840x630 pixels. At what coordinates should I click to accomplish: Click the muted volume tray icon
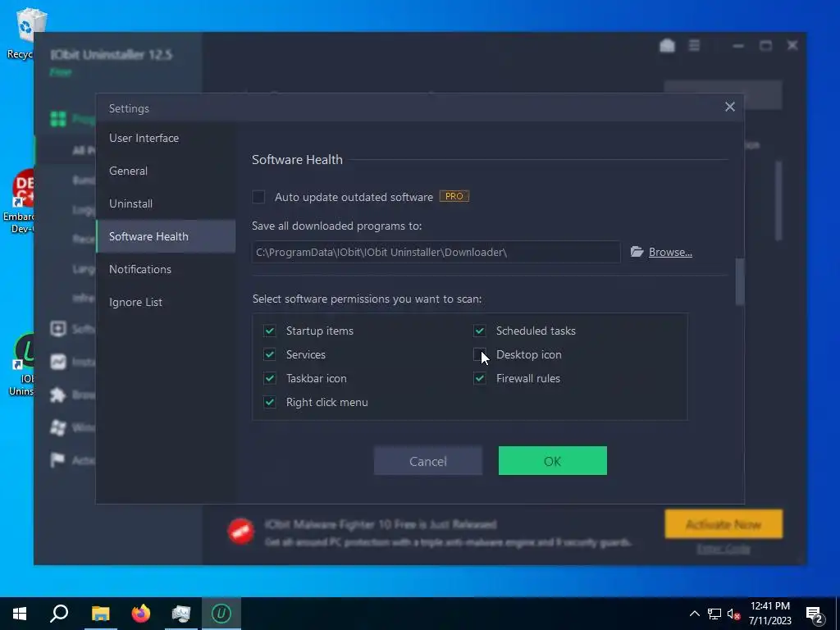click(x=733, y=614)
